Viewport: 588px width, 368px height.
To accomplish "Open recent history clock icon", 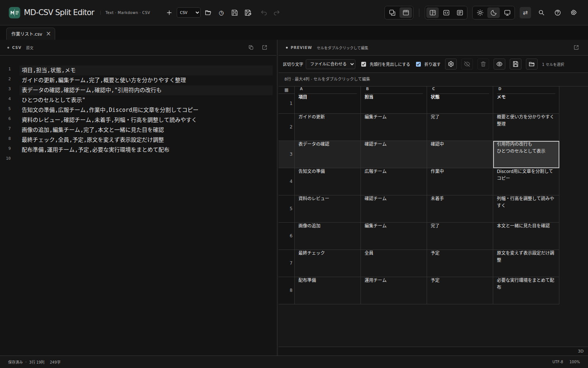I will 221,13.
